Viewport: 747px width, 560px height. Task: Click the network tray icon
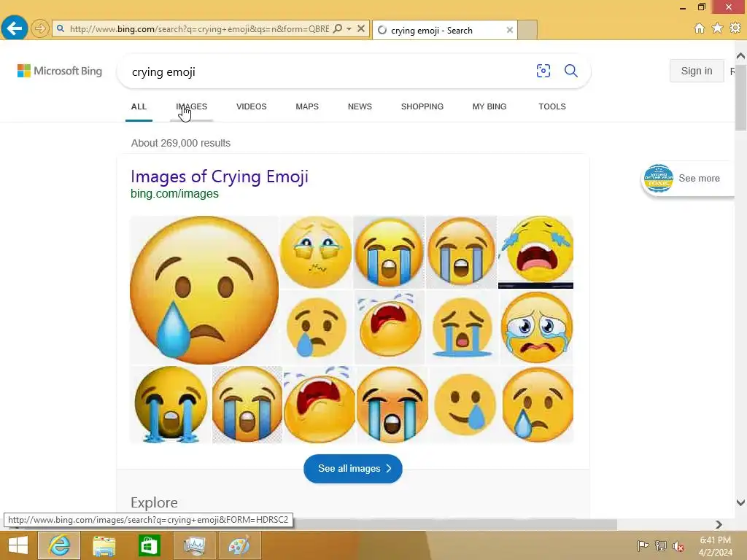[661, 546]
